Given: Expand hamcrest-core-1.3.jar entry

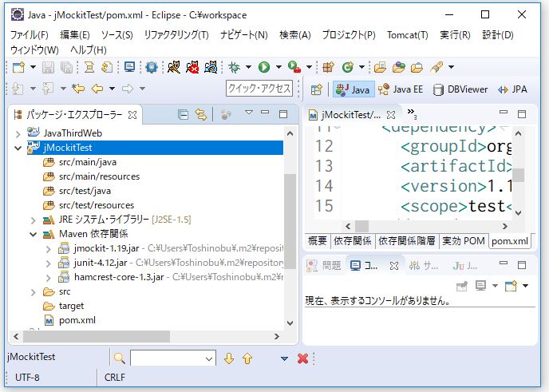Looking at the screenshot, I should click(49, 278).
